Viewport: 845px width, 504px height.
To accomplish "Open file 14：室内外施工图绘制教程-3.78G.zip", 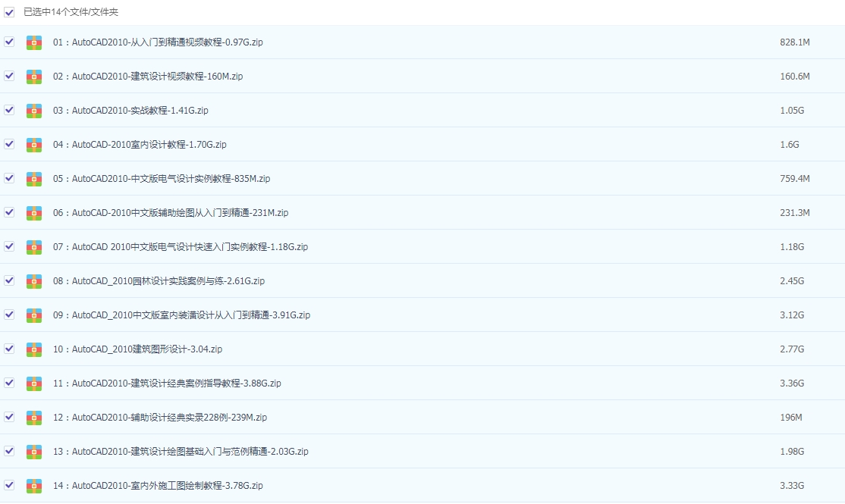I will [x=158, y=486].
